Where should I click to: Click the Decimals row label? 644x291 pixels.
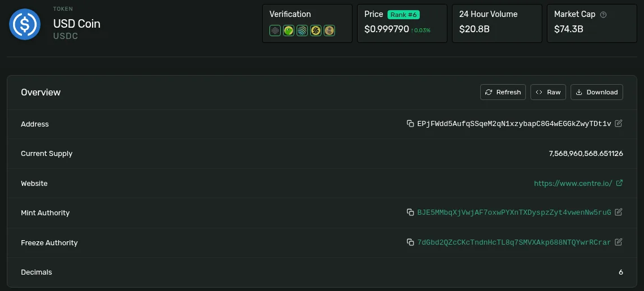(x=37, y=272)
